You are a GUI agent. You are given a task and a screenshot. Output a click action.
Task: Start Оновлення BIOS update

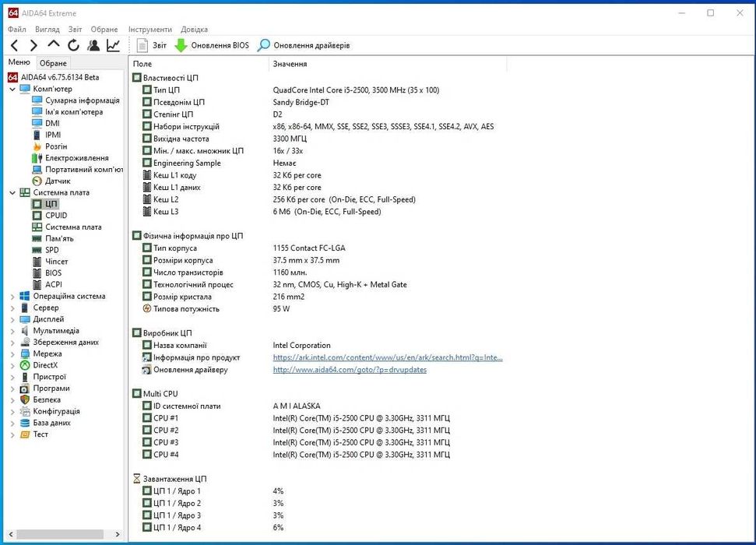[x=212, y=45]
